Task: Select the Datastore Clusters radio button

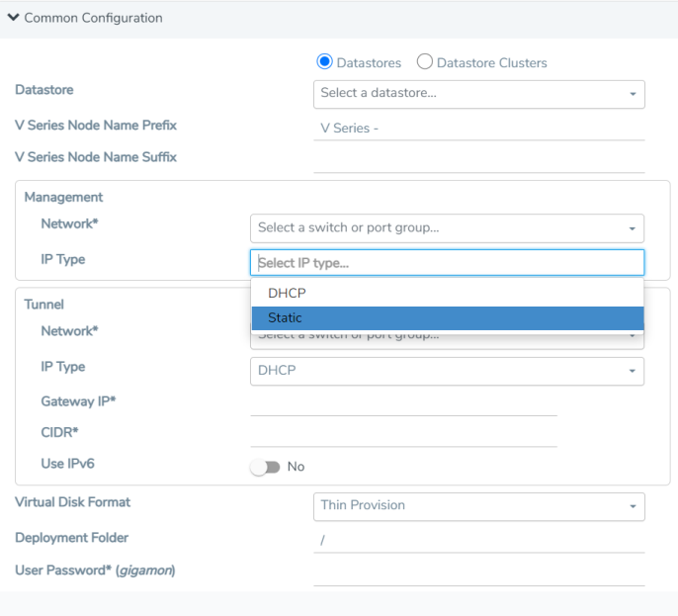Action: click(425, 62)
